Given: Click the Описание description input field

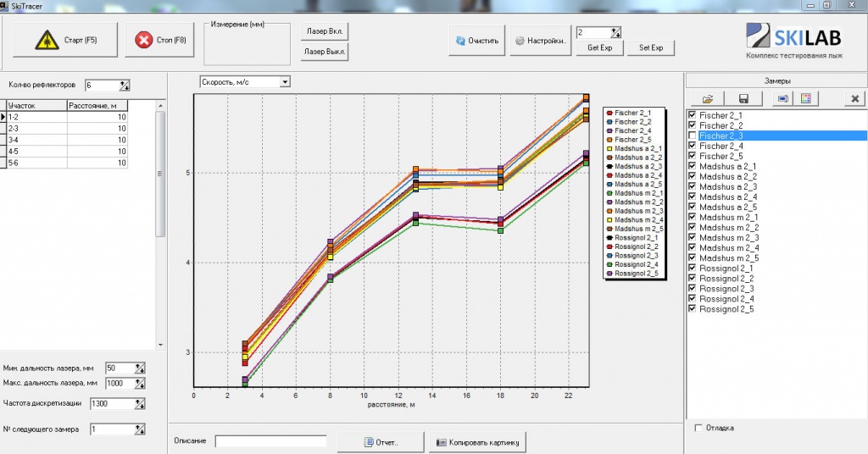Looking at the screenshot, I should pos(270,440).
